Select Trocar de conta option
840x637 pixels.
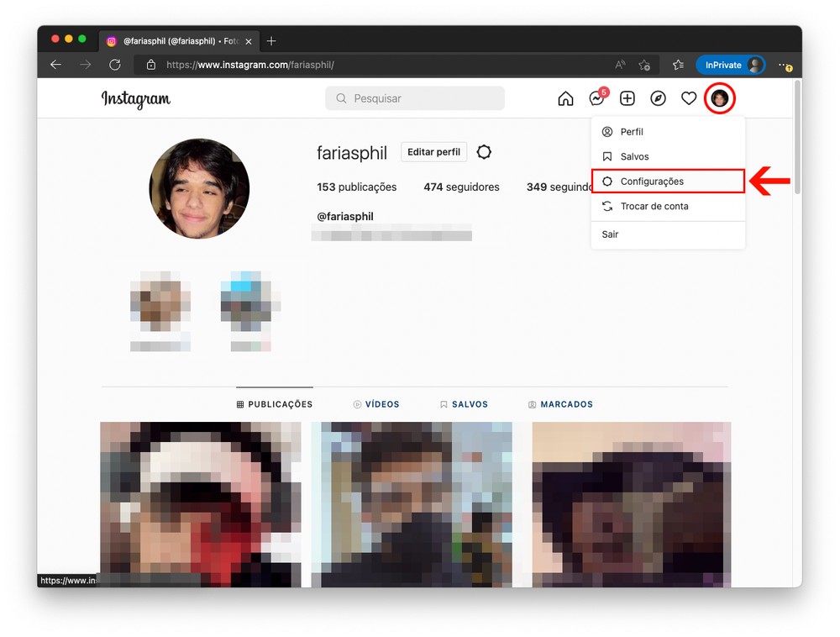pyautogui.click(x=654, y=207)
